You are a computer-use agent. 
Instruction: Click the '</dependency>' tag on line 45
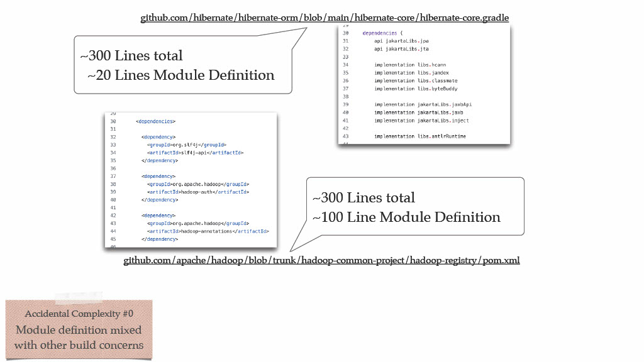[160, 239]
